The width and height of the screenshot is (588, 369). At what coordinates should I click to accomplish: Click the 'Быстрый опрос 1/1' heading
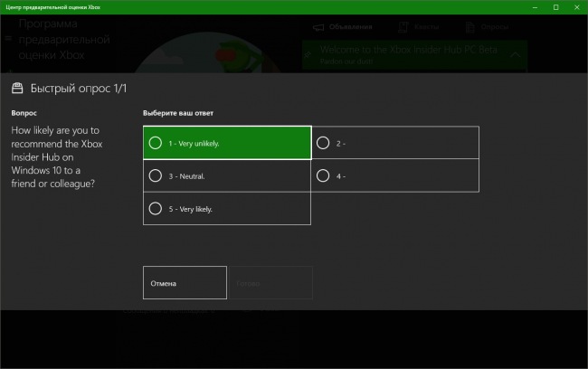(x=79, y=89)
